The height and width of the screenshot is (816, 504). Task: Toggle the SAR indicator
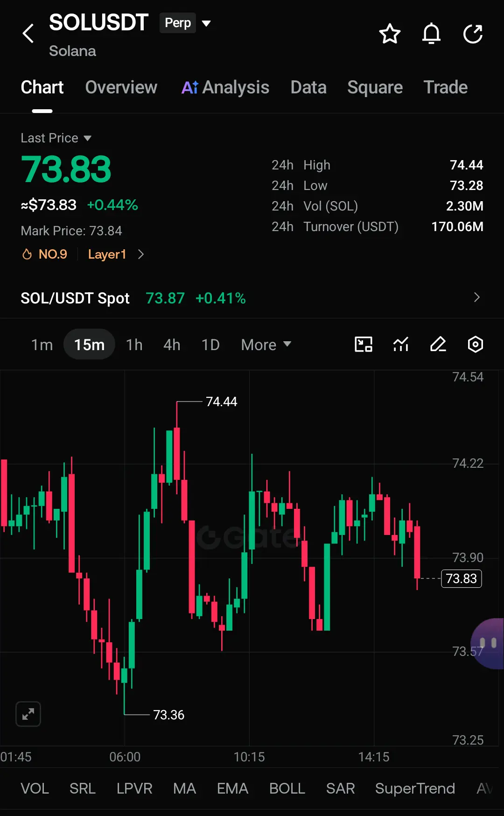click(x=341, y=788)
